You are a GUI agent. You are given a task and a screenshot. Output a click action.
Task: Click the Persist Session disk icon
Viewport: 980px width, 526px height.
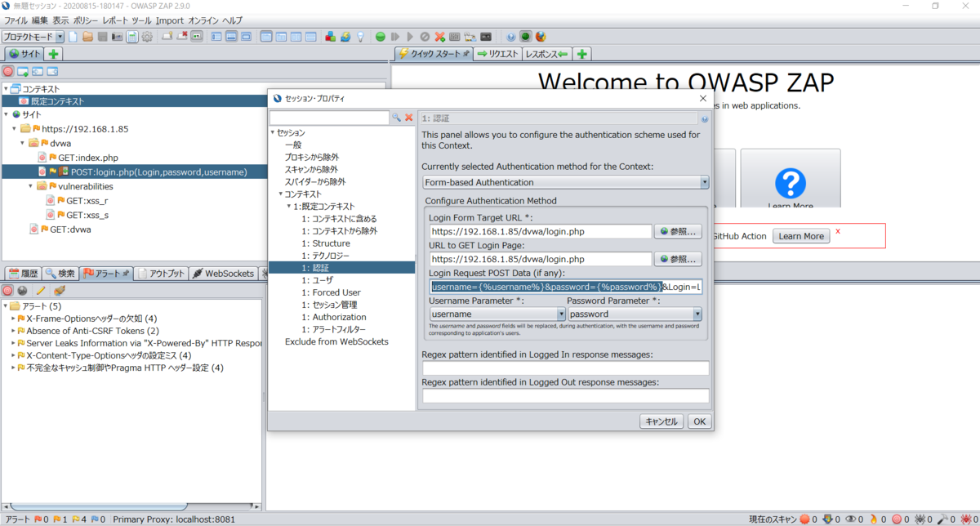[103, 37]
